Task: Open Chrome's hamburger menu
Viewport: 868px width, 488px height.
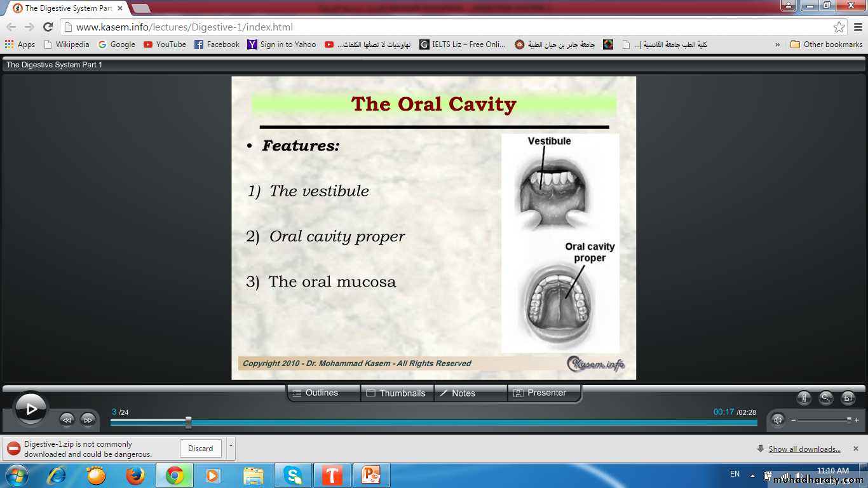Action: [857, 27]
